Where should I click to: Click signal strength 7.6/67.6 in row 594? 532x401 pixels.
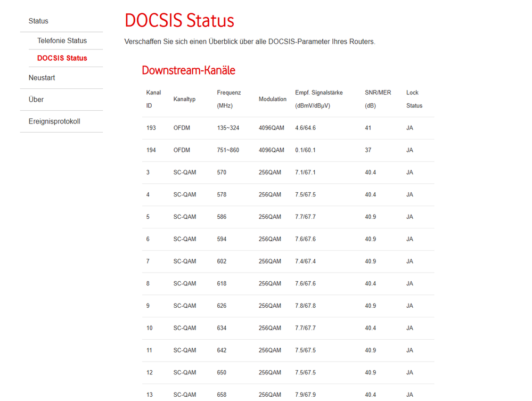tap(305, 239)
